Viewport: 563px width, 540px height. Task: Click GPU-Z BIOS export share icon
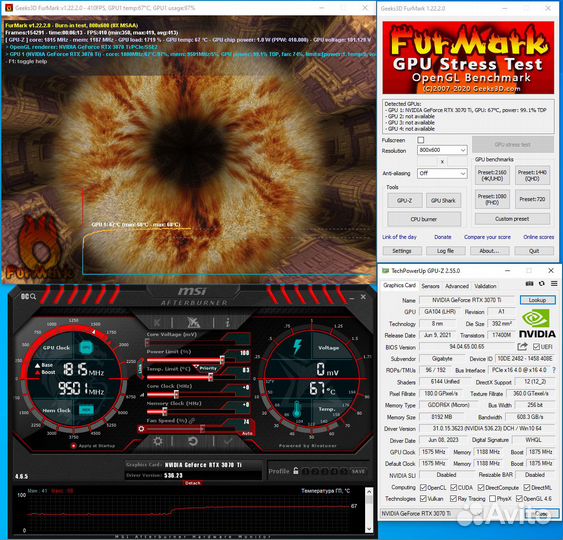(x=522, y=346)
